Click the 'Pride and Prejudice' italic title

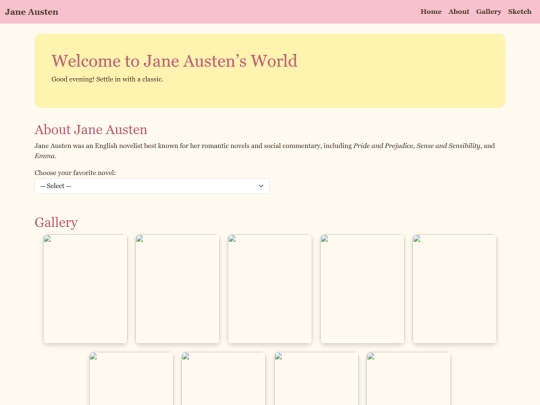pyautogui.click(x=383, y=146)
